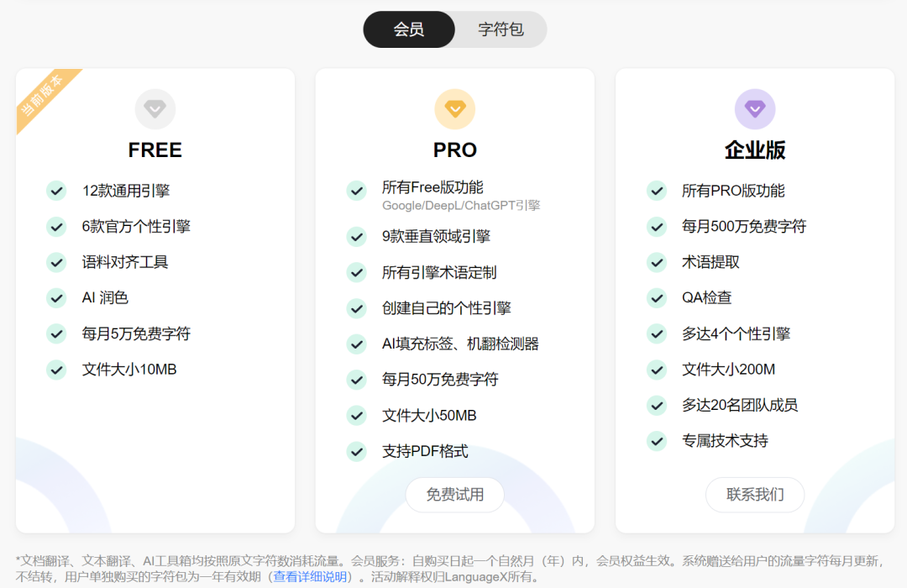
Task: Click checkmark beside 文件大小50MB
Action: pyautogui.click(x=357, y=416)
